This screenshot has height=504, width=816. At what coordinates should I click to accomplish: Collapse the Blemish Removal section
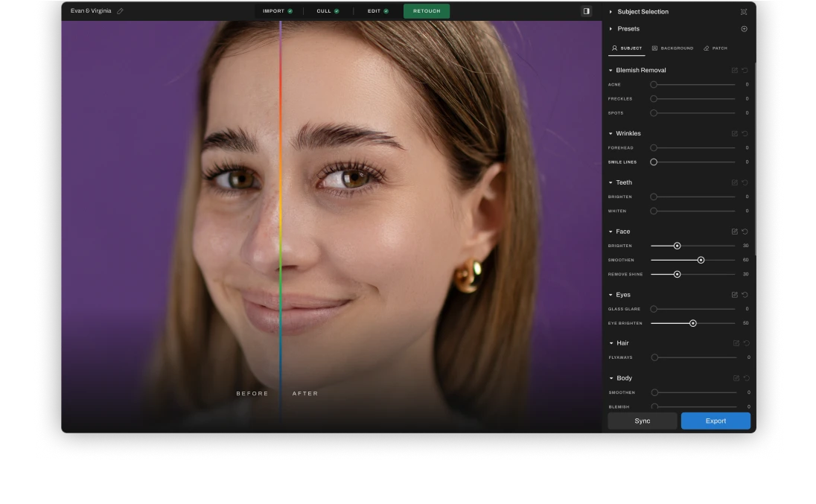(611, 71)
